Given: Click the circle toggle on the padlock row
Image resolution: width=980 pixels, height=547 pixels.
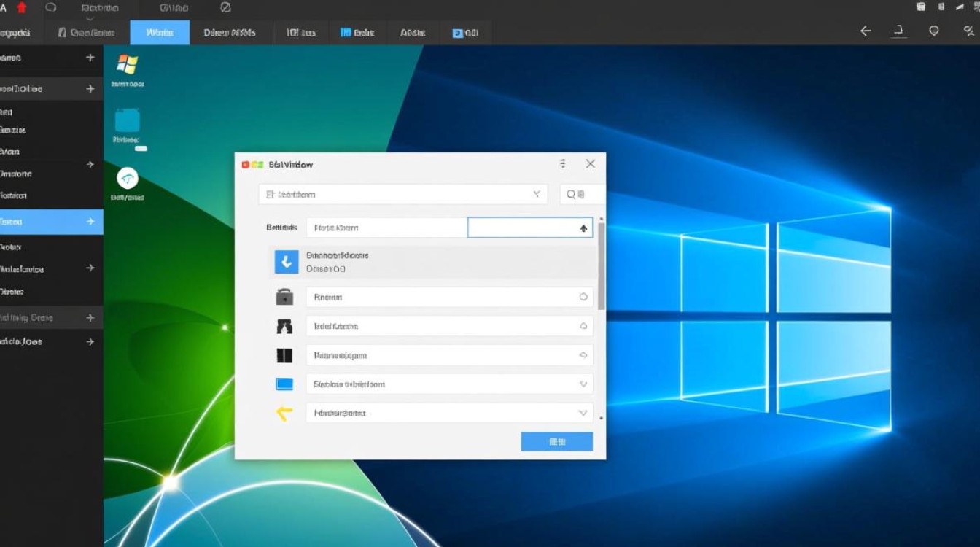Looking at the screenshot, I should point(583,297).
